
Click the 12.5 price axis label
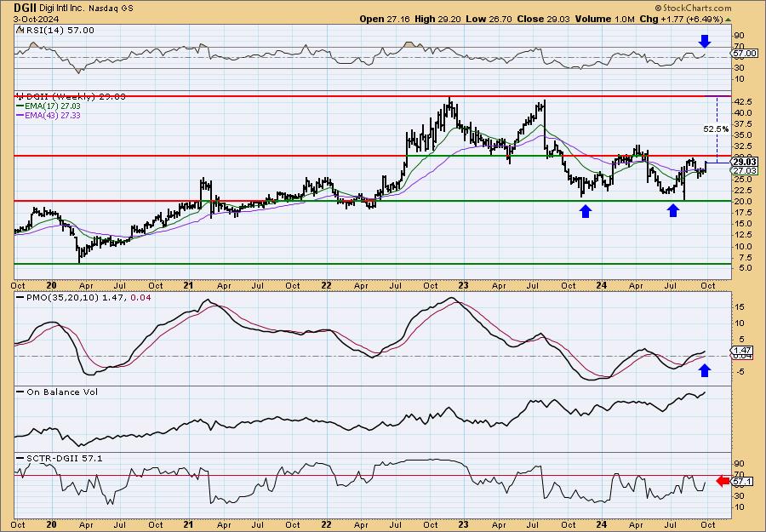742,235
